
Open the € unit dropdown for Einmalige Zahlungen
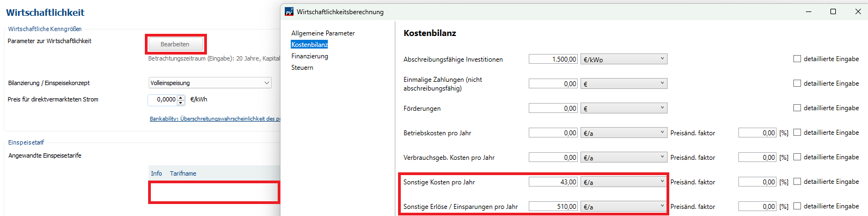[624, 83]
